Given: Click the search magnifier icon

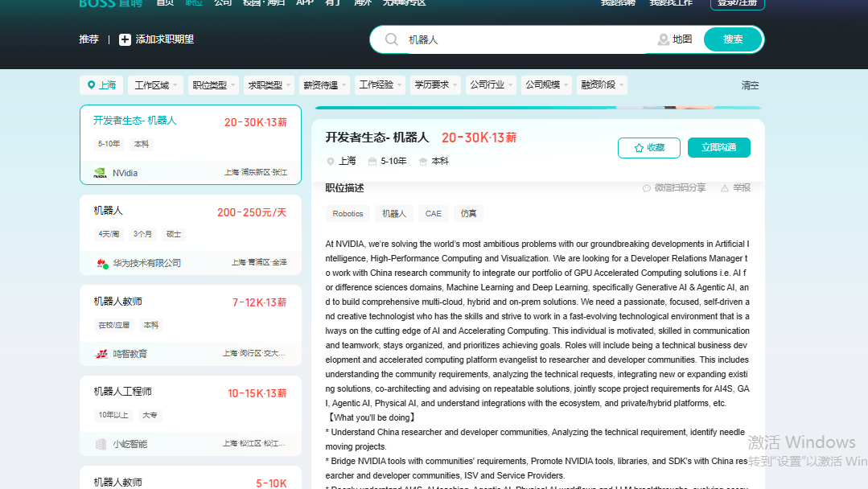Looking at the screenshot, I should point(392,39).
